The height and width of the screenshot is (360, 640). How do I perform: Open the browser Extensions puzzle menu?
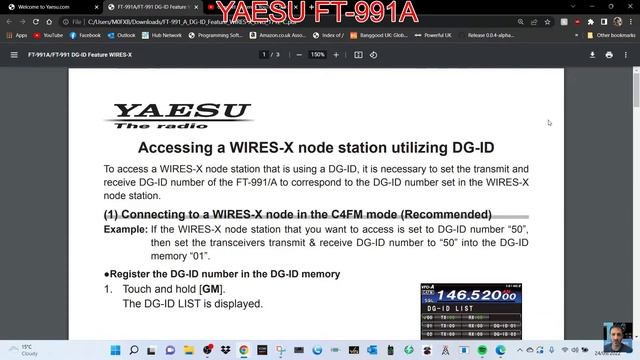click(591, 22)
